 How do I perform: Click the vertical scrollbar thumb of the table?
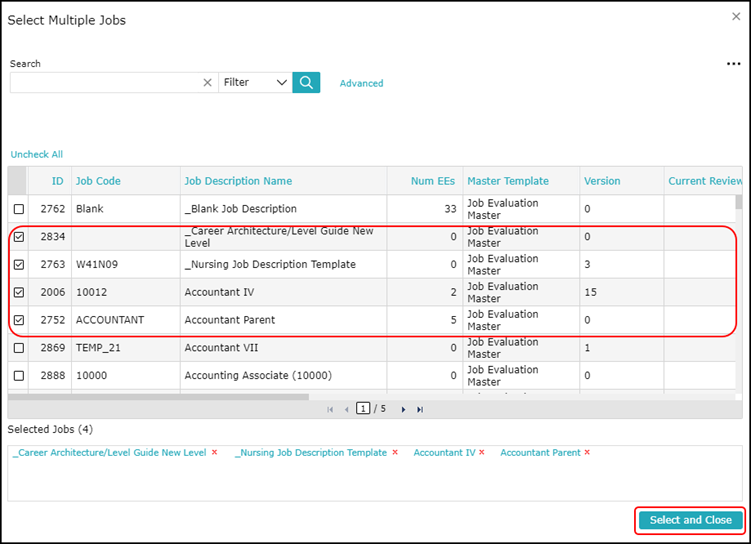click(739, 202)
